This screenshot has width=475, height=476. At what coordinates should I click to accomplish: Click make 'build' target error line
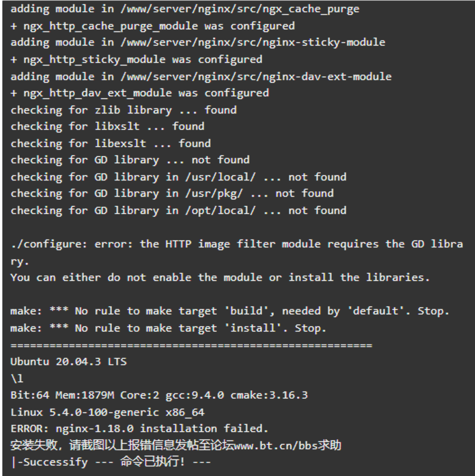pyautogui.click(x=230, y=311)
